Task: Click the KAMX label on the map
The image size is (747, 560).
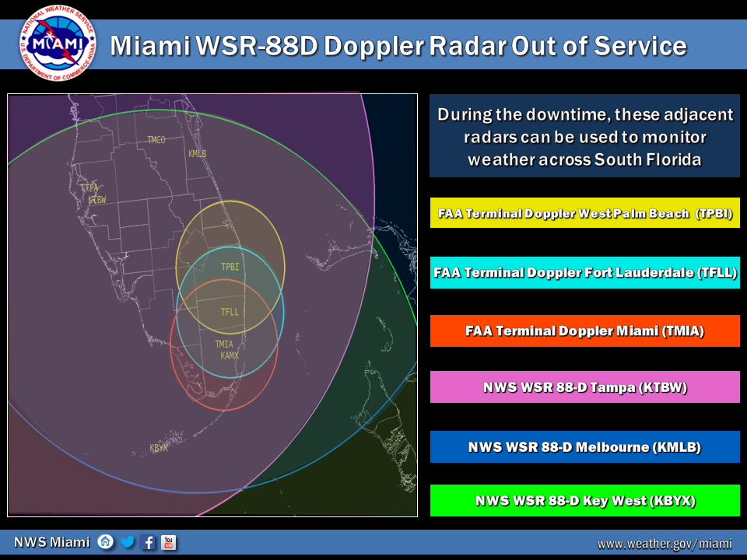Action: coord(230,355)
